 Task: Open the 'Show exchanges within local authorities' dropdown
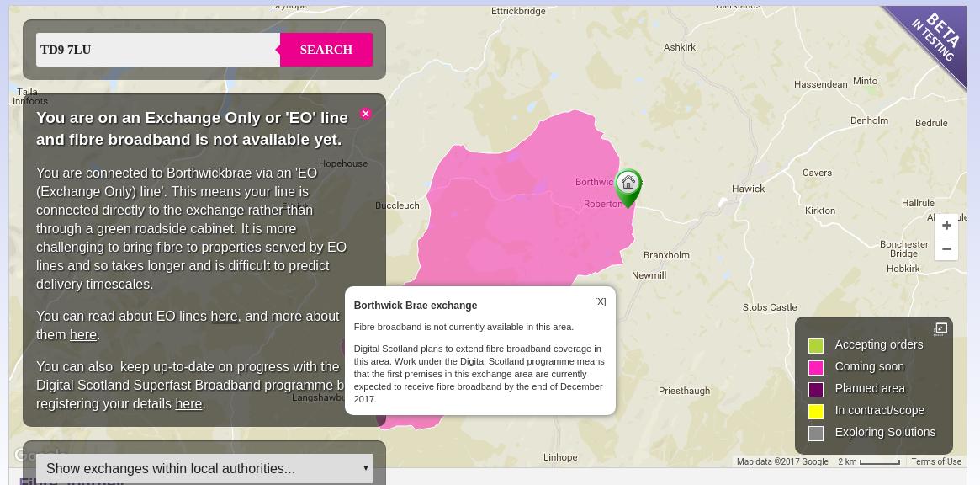coord(204,468)
